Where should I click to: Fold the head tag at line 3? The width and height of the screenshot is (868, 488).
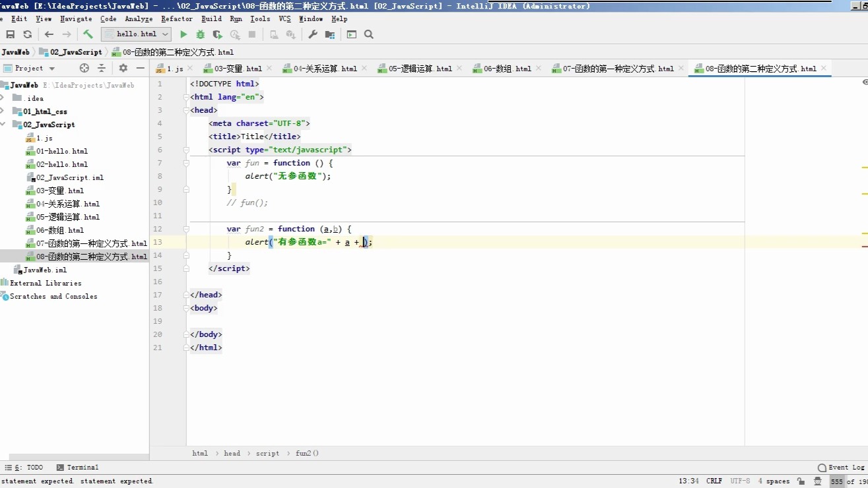pos(186,110)
